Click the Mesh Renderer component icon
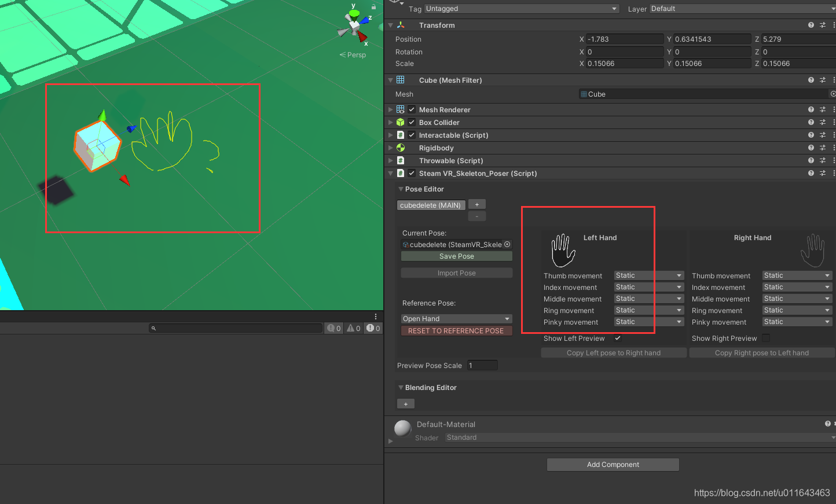This screenshot has width=836, height=504. pyautogui.click(x=400, y=109)
